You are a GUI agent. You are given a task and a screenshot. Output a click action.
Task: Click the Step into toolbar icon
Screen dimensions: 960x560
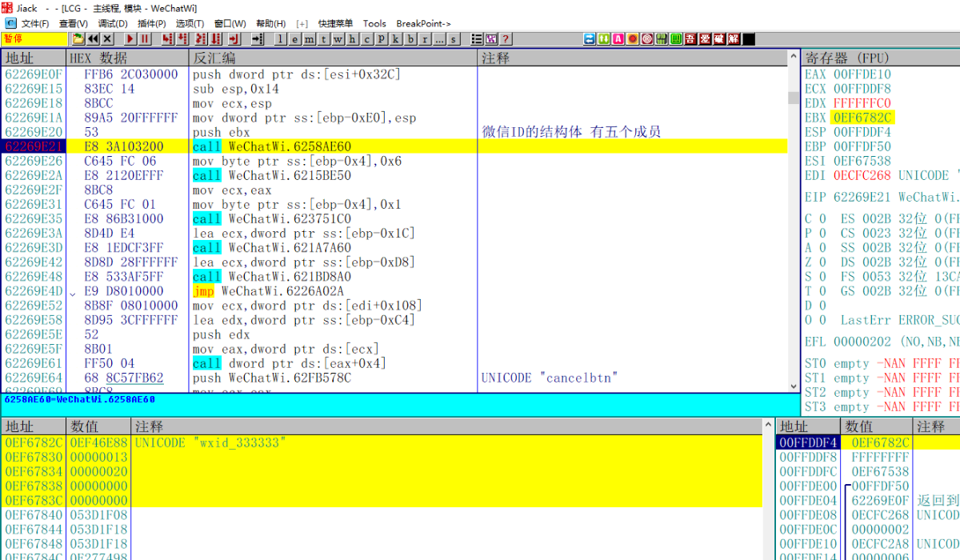coord(167,38)
